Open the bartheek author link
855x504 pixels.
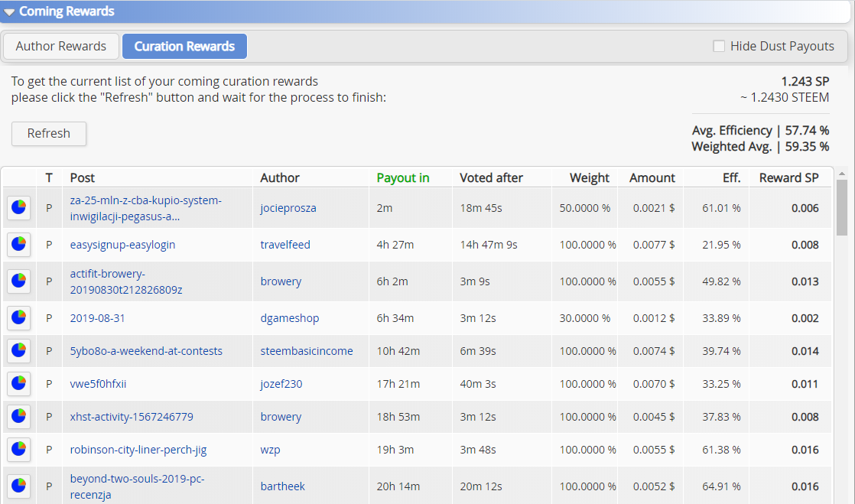click(281, 486)
